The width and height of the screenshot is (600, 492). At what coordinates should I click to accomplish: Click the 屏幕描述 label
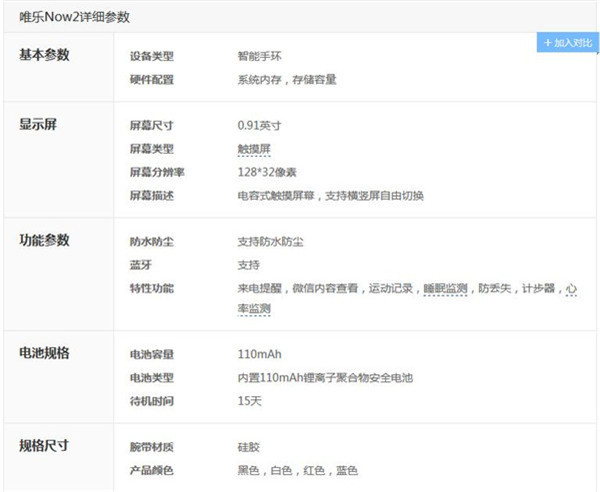(152, 196)
